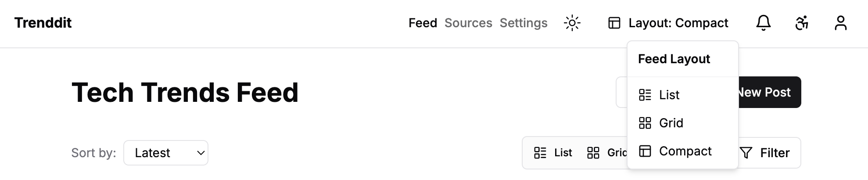868x180 pixels.
Task: Switch feed view to Grid in toggle group
Action: coord(606,153)
